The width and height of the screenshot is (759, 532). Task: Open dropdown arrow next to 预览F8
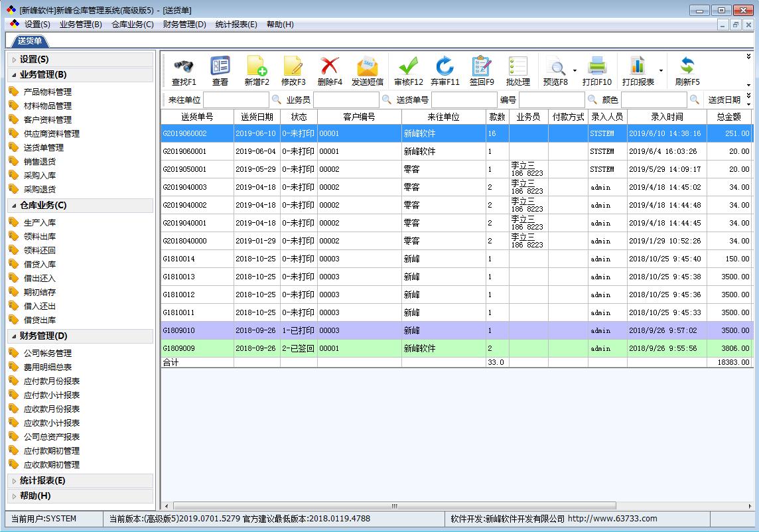pyautogui.click(x=575, y=70)
